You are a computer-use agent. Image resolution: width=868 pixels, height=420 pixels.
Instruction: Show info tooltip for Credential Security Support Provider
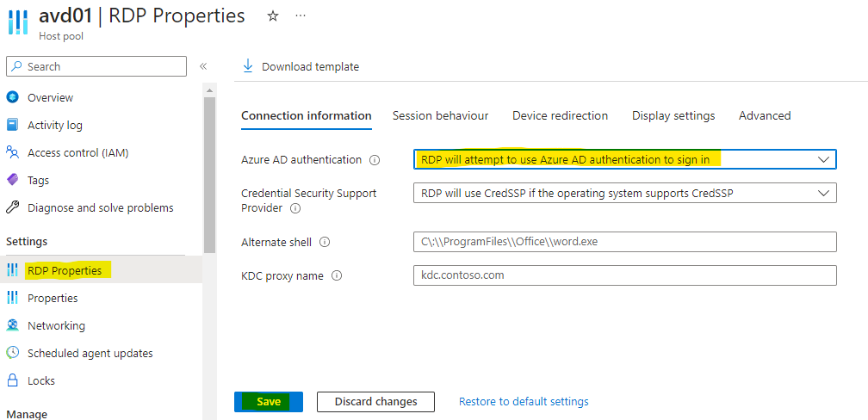point(295,208)
